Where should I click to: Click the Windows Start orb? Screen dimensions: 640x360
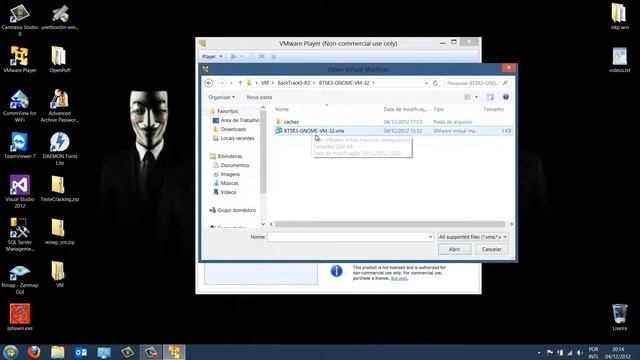(11, 352)
